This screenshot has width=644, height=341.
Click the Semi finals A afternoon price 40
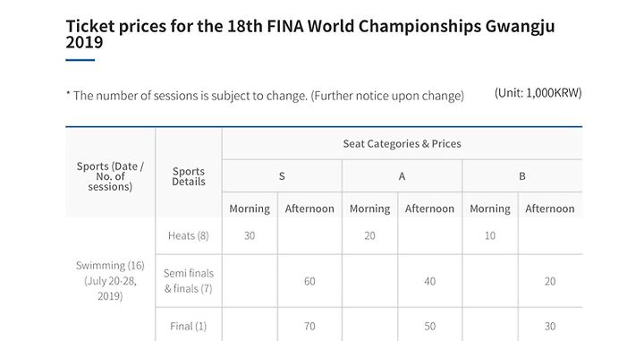coord(430,281)
